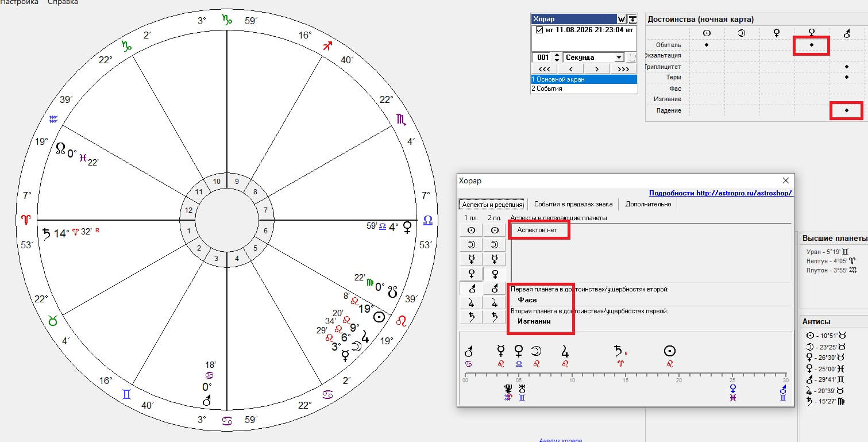The height and width of the screenshot is (442, 868).
Task: Open the Подробности astropro.ru/astroshop link
Action: (721, 193)
